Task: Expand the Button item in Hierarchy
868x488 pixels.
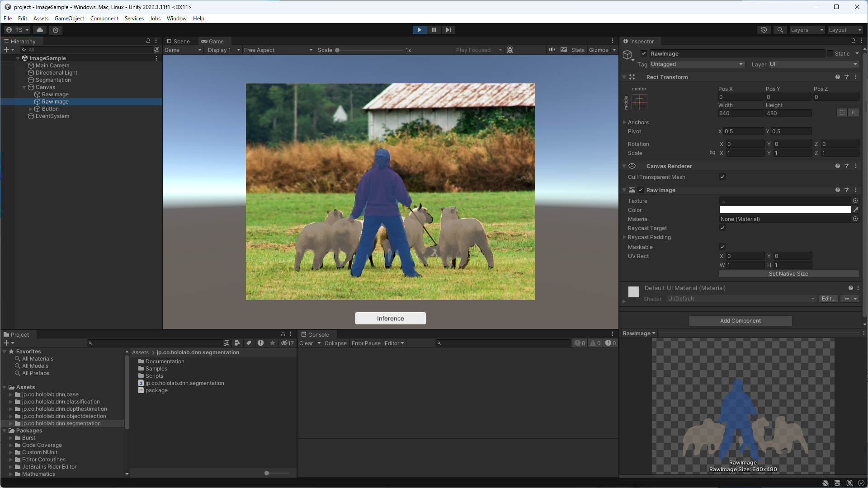Action: click(x=31, y=109)
